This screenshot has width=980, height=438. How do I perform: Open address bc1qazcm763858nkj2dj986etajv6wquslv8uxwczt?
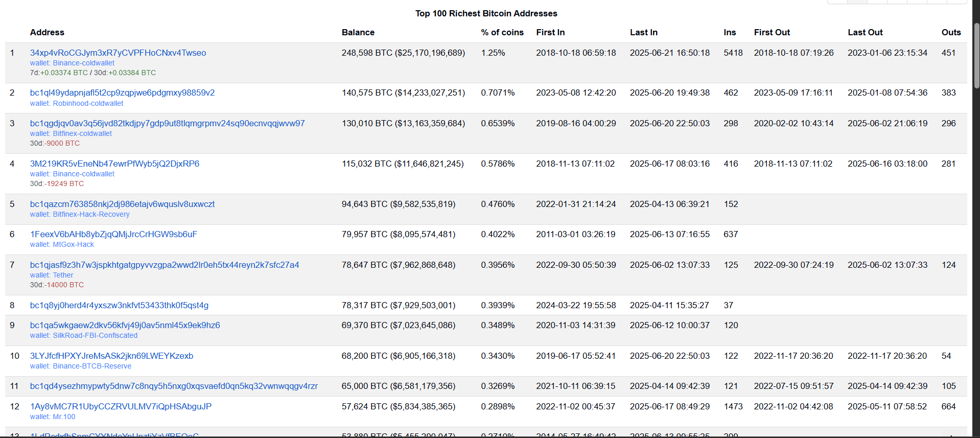(122, 204)
